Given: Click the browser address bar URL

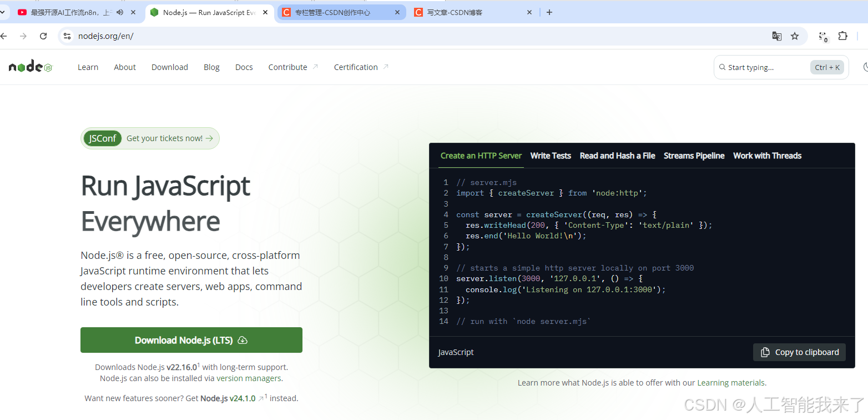Looking at the screenshot, I should click(106, 36).
